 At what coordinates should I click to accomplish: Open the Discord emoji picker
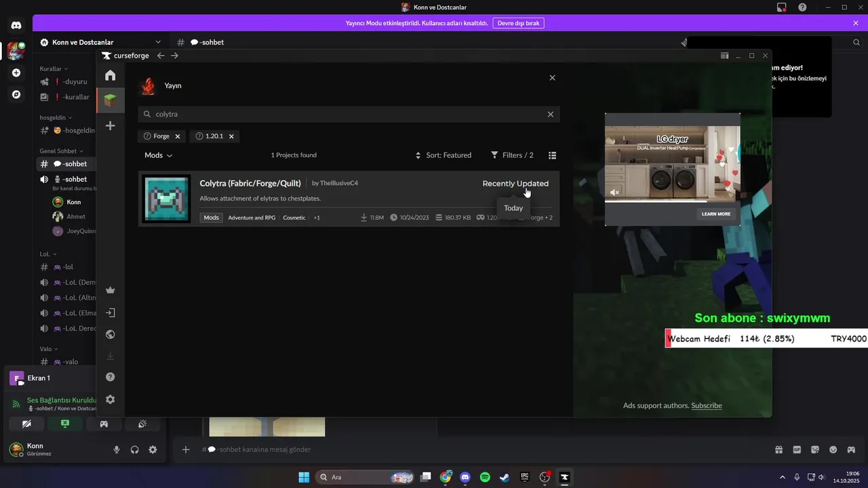[x=833, y=449]
